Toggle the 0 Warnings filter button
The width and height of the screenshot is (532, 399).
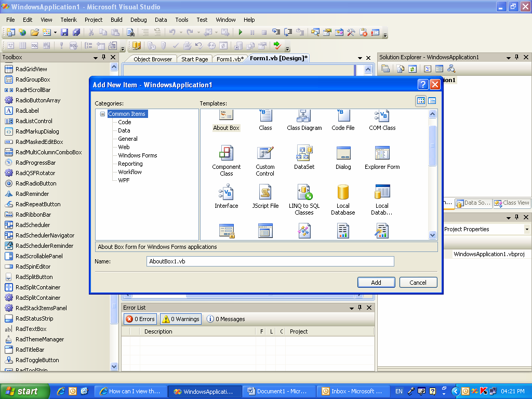tap(181, 319)
